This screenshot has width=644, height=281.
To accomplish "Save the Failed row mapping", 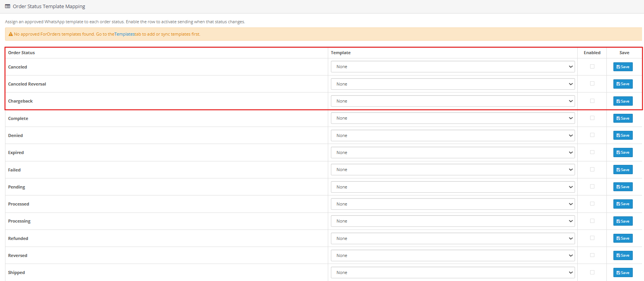I will click(x=623, y=170).
